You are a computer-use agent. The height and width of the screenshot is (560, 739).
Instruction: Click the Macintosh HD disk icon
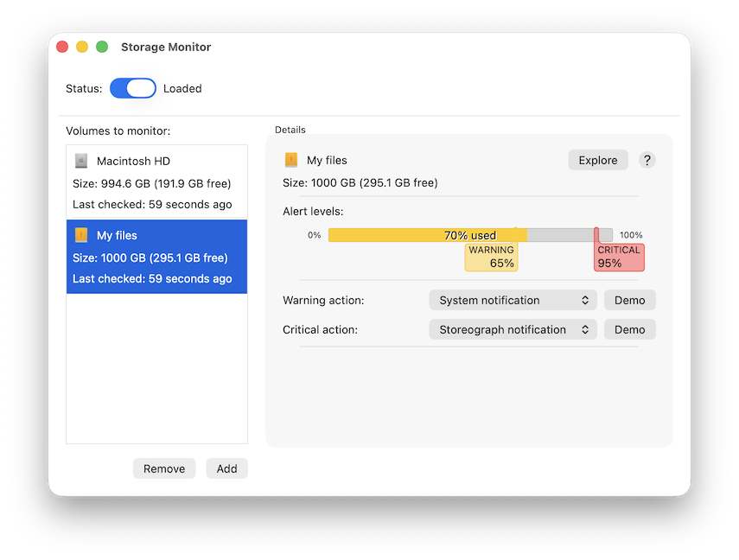80,161
